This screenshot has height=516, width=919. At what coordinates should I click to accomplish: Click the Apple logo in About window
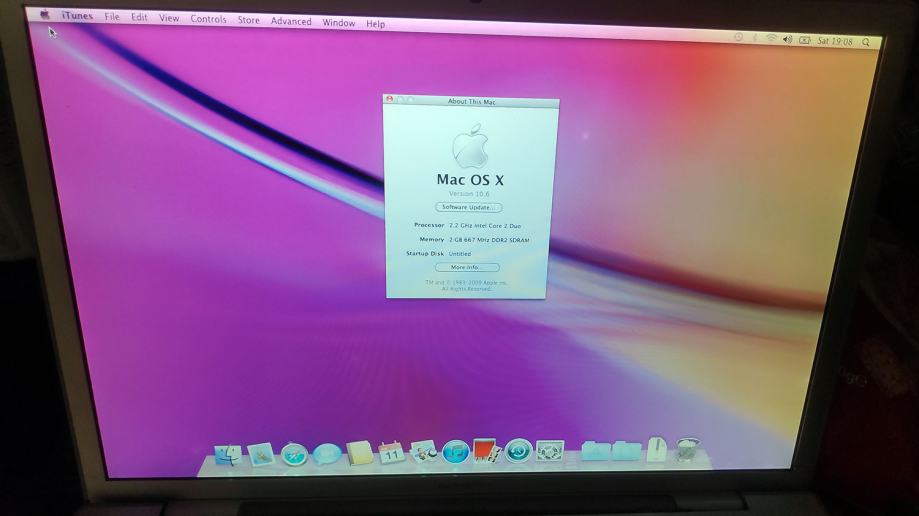470,145
